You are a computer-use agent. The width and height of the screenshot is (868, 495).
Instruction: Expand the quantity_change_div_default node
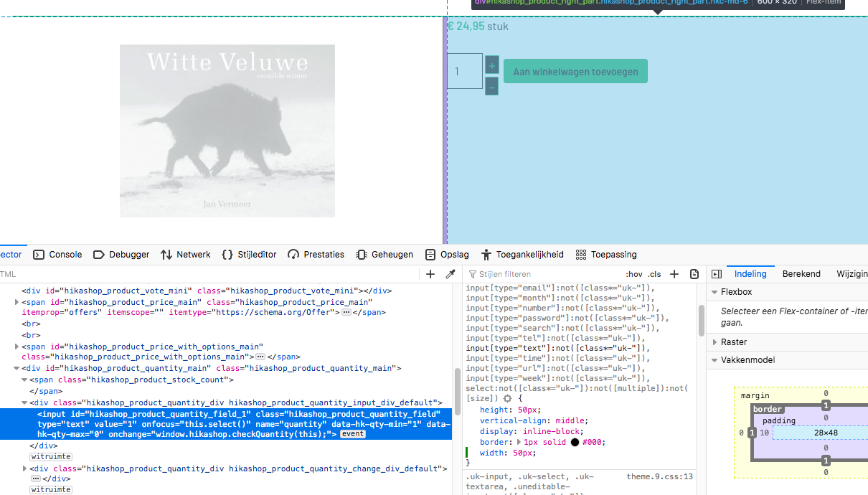tap(24, 468)
